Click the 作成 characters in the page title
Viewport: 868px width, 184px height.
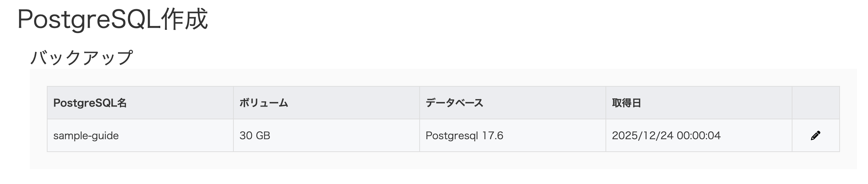[x=184, y=20]
